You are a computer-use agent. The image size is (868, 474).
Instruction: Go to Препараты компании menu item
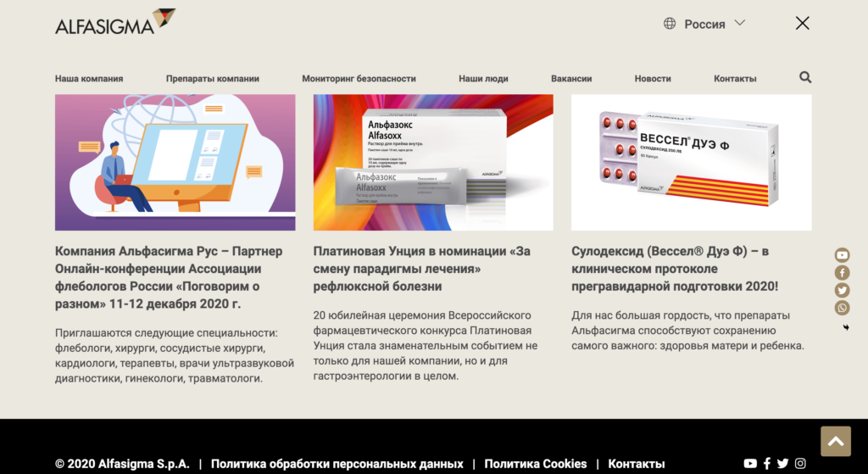[212, 79]
